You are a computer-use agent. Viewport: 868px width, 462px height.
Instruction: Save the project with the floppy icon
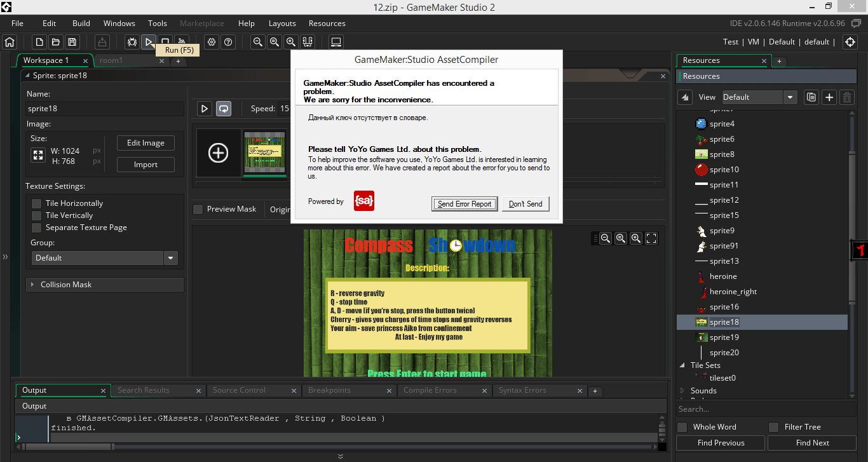[72, 42]
